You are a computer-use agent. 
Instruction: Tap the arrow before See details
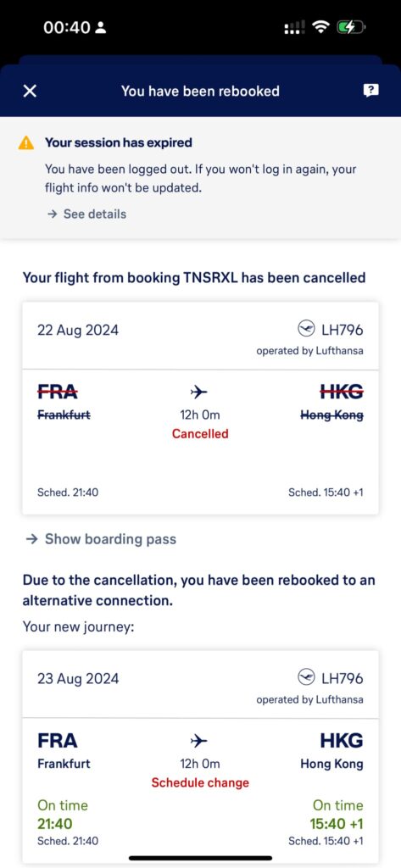pyautogui.click(x=52, y=214)
